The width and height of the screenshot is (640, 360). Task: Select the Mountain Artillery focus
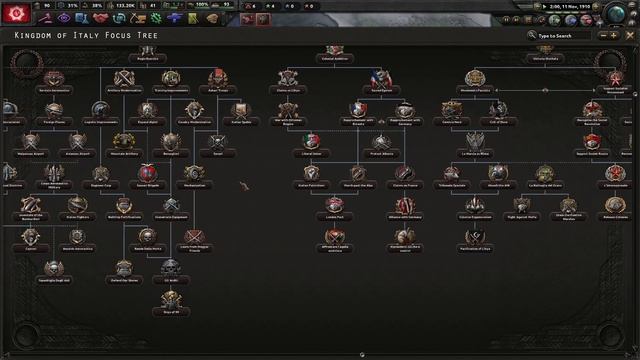pyautogui.click(x=124, y=146)
